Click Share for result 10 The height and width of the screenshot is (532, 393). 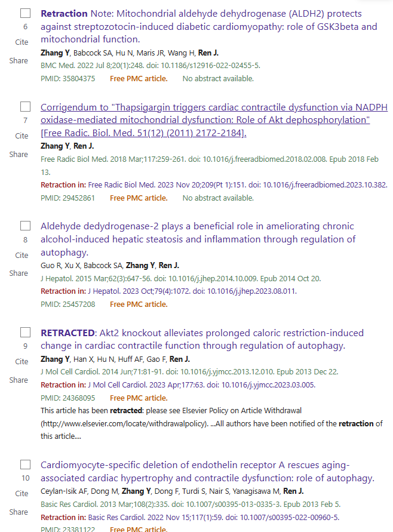pyautogui.click(x=19, y=512)
